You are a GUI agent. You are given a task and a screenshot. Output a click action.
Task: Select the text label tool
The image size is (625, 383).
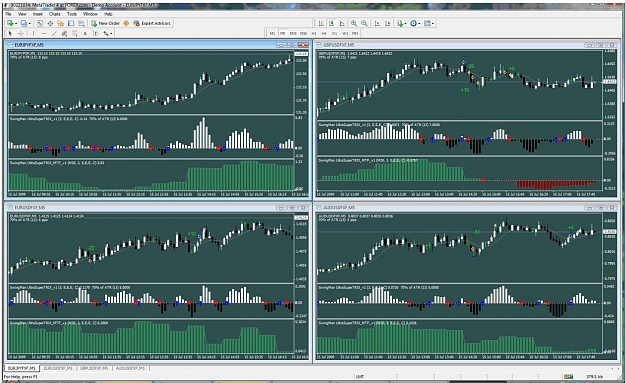(95, 33)
